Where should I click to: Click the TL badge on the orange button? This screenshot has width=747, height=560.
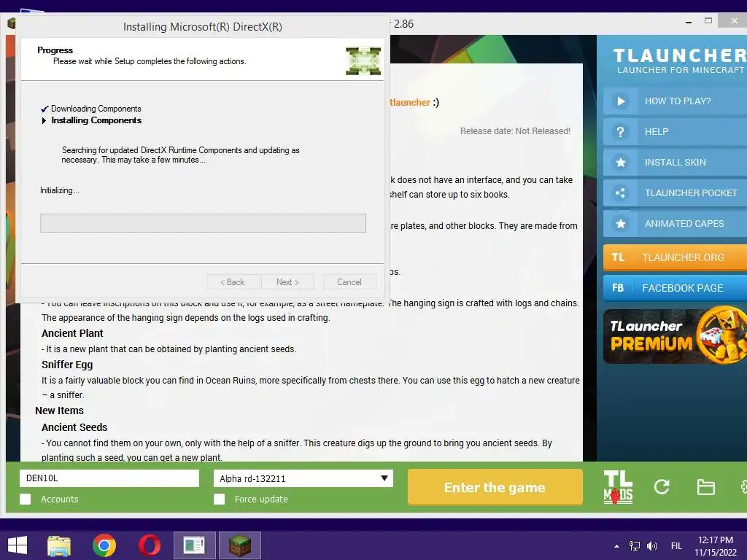tap(618, 257)
